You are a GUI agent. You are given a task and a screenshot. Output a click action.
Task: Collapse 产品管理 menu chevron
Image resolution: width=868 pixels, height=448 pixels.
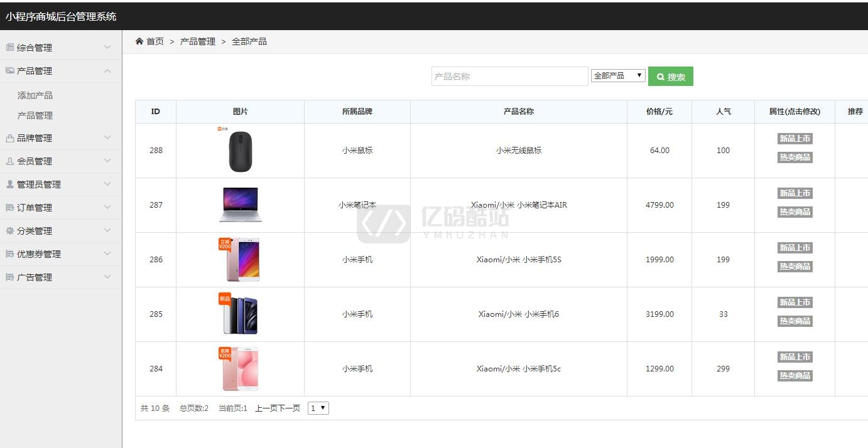(107, 70)
